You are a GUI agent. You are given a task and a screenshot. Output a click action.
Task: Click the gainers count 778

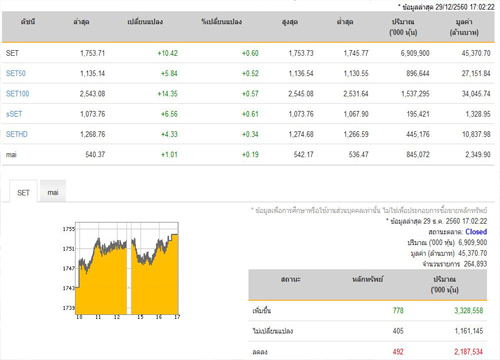(x=398, y=311)
